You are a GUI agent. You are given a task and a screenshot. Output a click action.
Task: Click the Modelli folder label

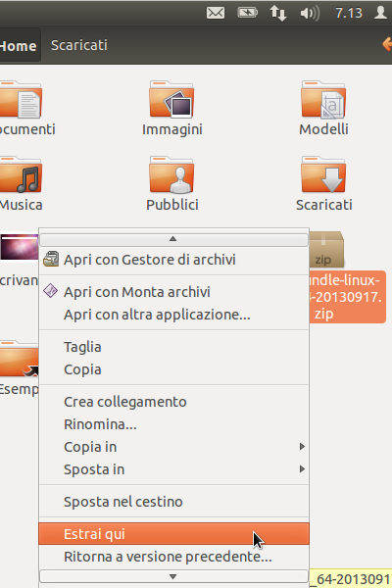(x=323, y=129)
